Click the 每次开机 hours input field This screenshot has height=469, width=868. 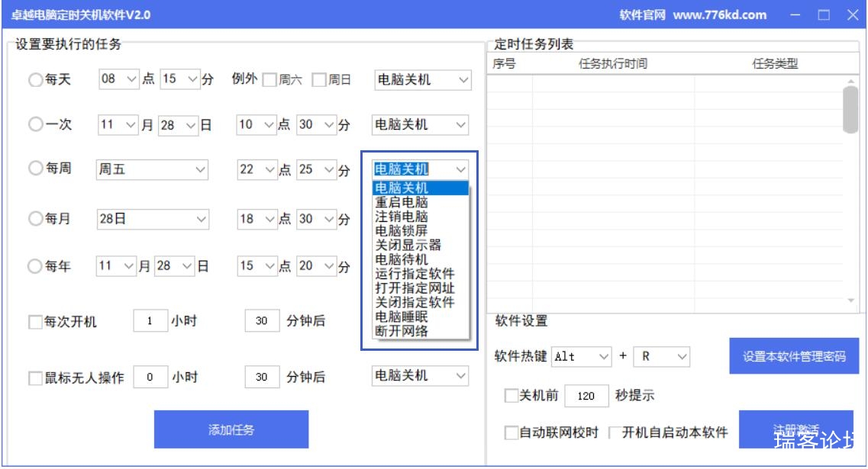click(x=150, y=321)
